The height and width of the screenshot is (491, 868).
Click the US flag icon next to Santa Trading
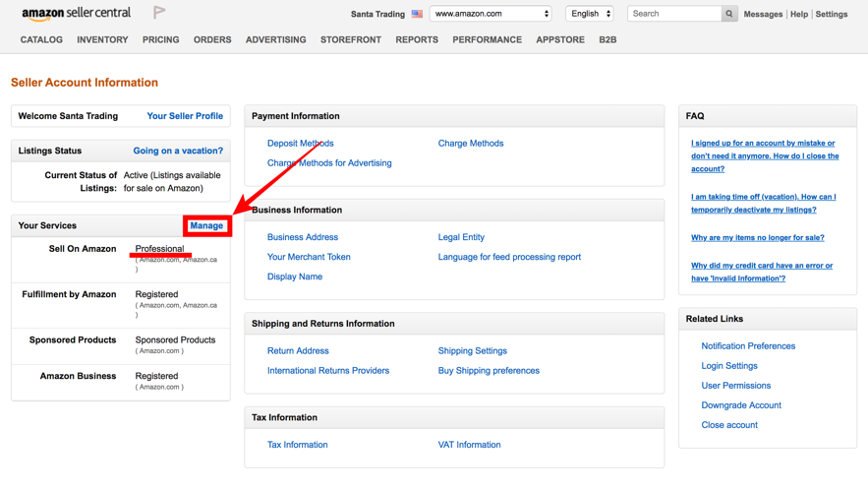[x=417, y=14]
